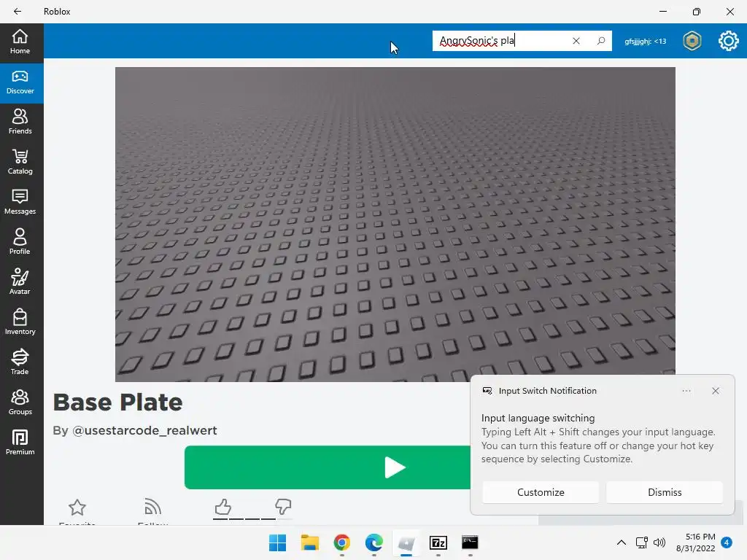
Task: Launch Chrome from the taskbar
Action: pos(341,542)
